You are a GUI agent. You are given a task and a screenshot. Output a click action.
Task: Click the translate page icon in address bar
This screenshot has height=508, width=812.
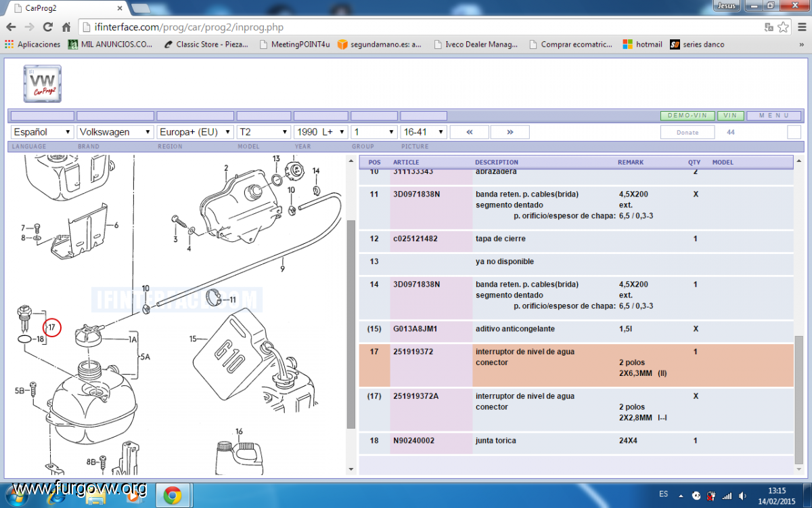pyautogui.click(x=769, y=27)
